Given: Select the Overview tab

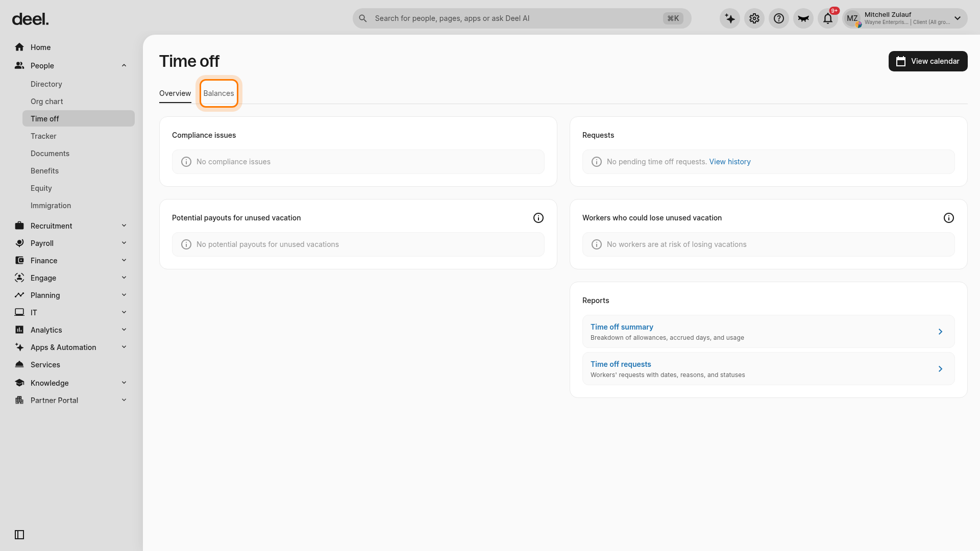Looking at the screenshot, I should tap(175, 93).
